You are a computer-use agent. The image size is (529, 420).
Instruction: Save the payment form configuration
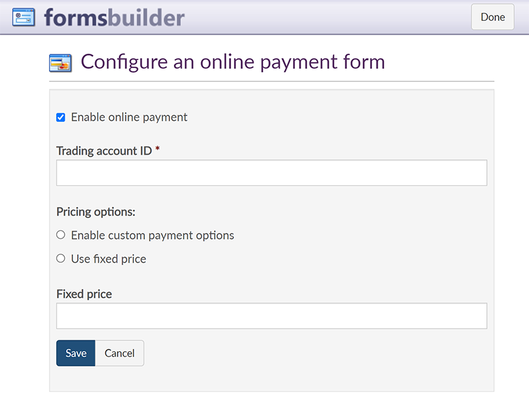coord(76,353)
